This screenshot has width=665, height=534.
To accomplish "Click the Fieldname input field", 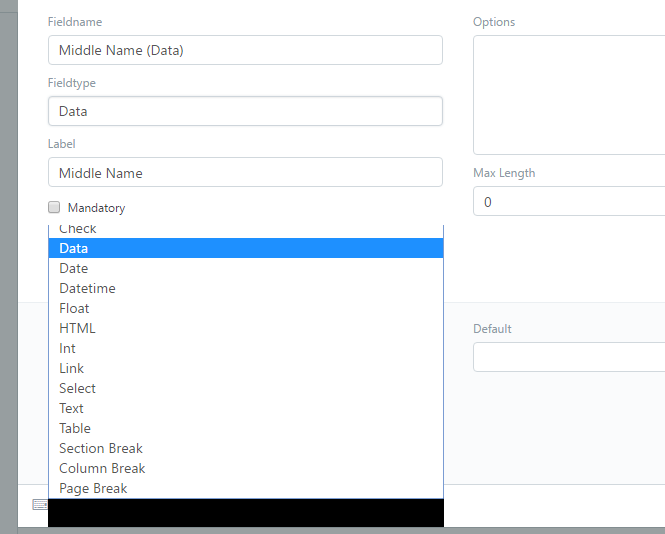I will (x=245, y=50).
